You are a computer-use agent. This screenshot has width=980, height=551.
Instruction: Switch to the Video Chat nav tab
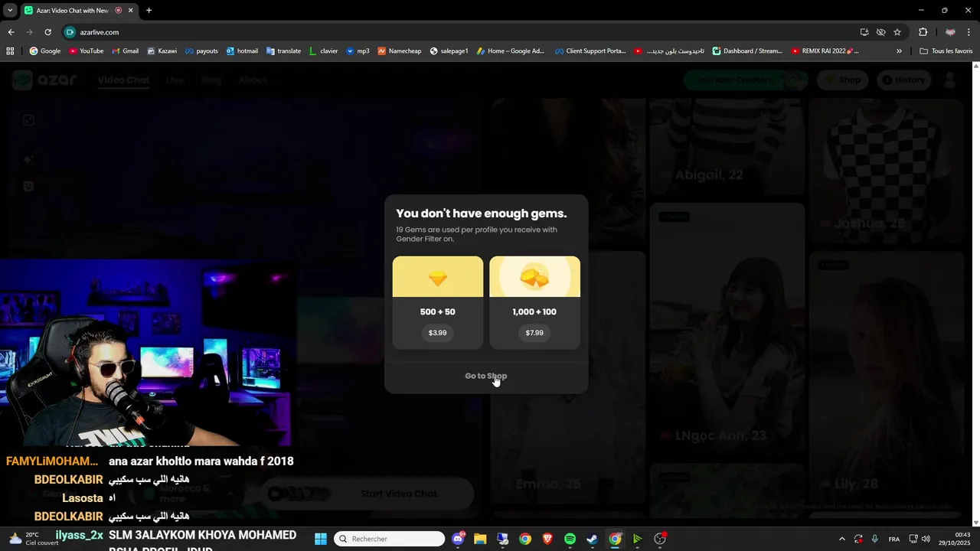(x=123, y=80)
